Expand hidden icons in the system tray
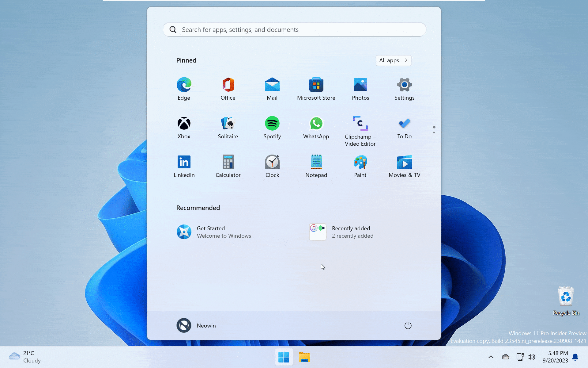Image resolution: width=588 pixels, height=368 pixels. click(x=491, y=357)
